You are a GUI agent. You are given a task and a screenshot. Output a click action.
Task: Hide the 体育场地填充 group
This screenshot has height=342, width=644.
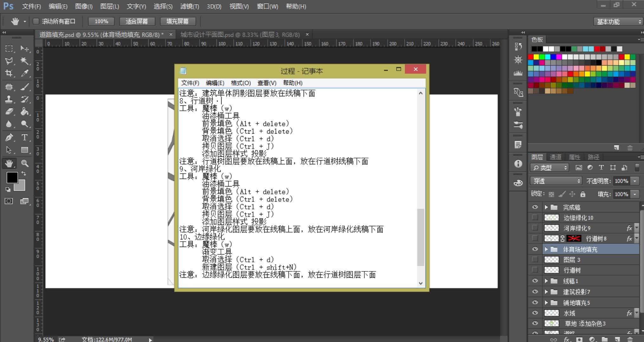click(535, 249)
